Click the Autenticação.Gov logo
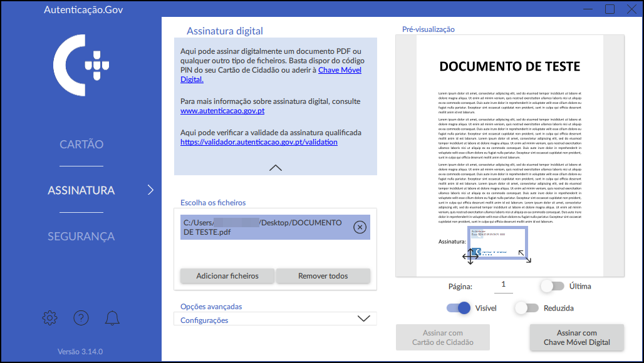 click(x=81, y=65)
